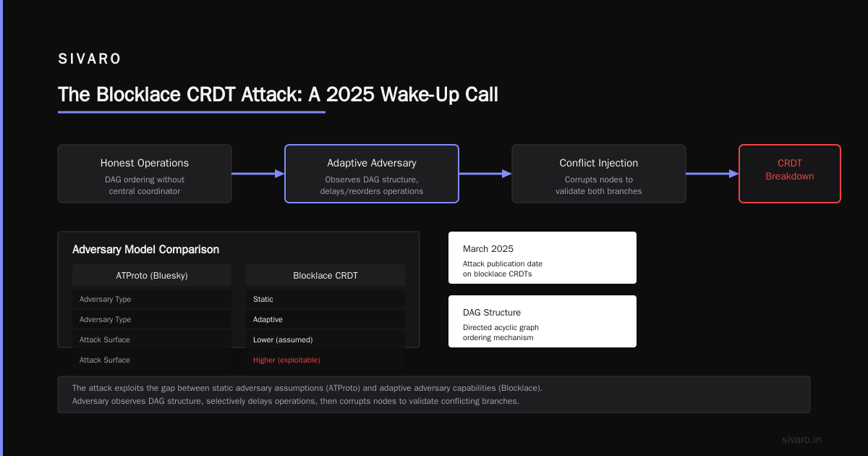Viewport: 868px width, 456px height.
Task: Click the Conflict Injection box
Action: pyautogui.click(x=599, y=174)
